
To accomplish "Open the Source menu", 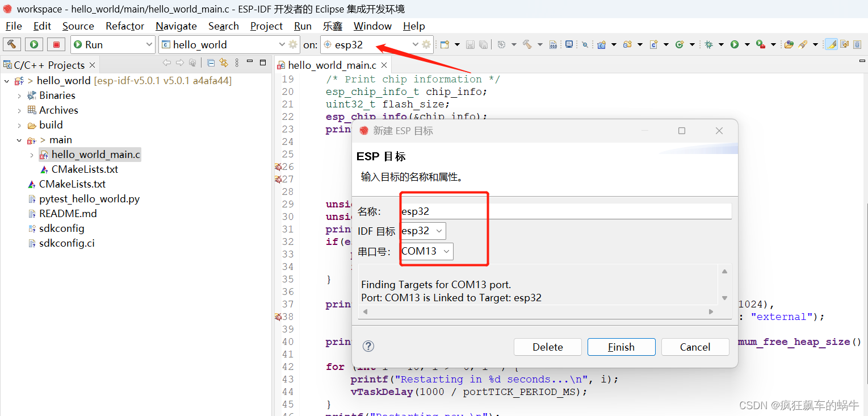I will click(78, 26).
